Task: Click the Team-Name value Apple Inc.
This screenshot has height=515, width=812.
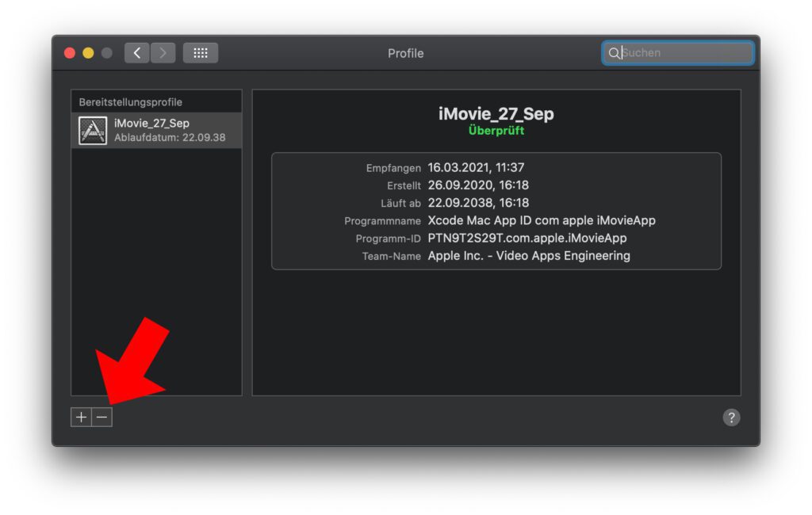Action: (529, 256)
